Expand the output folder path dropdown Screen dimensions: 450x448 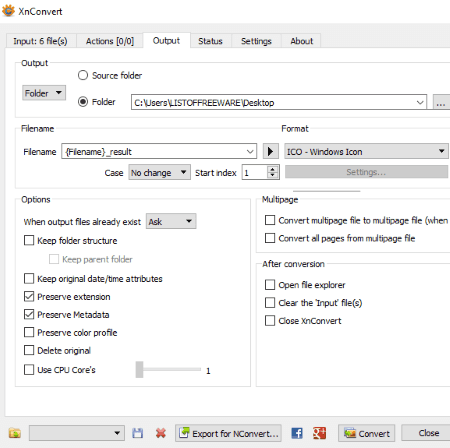(420, 102)
